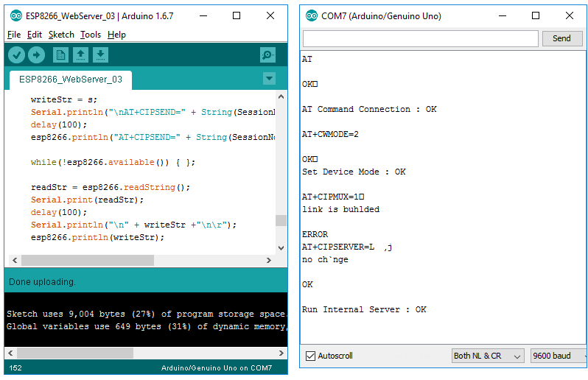Click the 'link is buhlded' output line
588x380 pixels.
click(341, 209)
